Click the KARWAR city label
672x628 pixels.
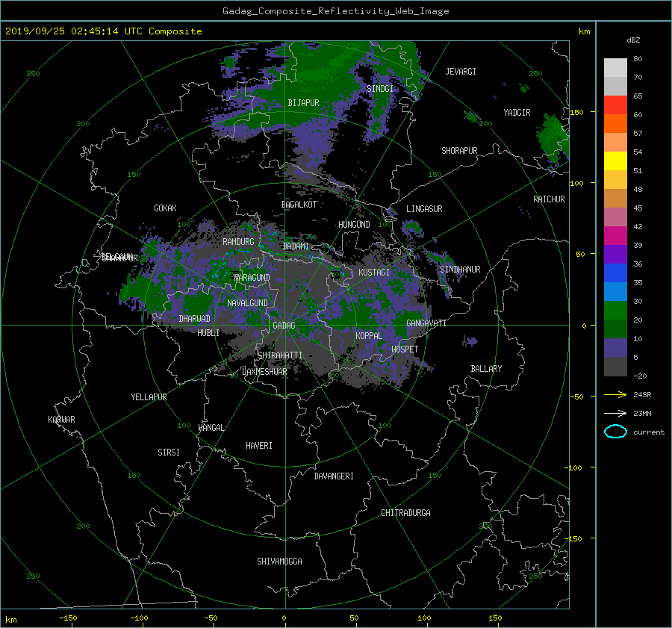pos(61,420)
